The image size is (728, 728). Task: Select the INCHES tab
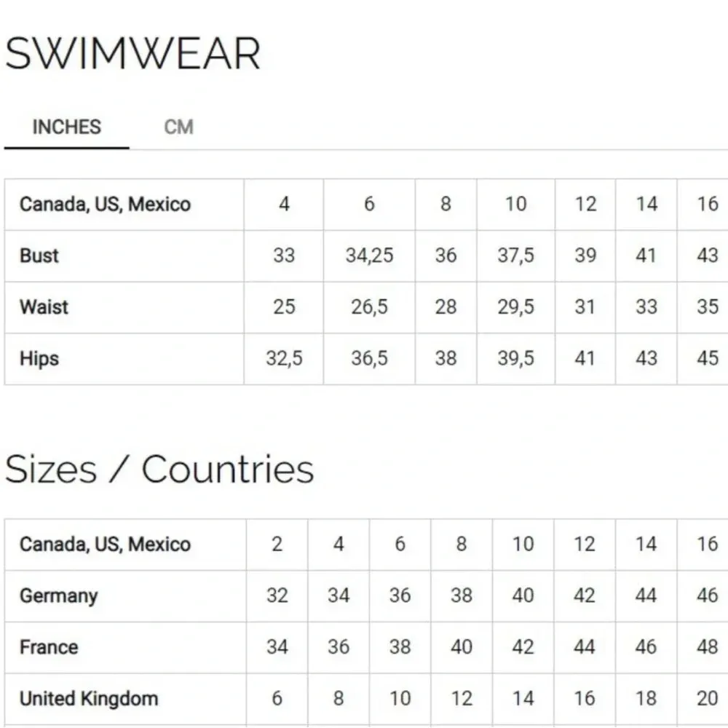[66, 127]
